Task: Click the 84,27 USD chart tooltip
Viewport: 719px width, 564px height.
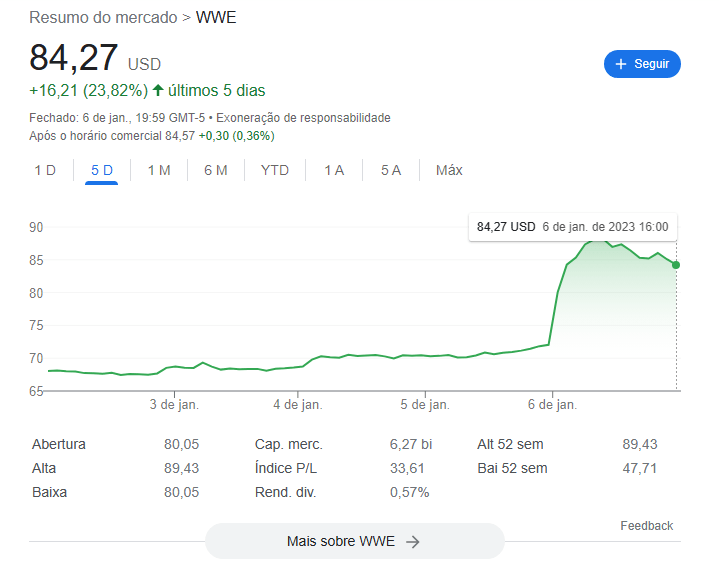Action: [573, 227]
